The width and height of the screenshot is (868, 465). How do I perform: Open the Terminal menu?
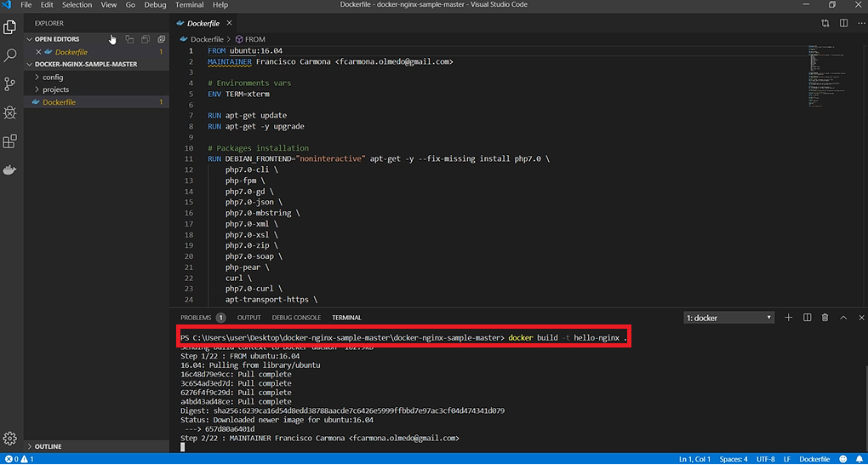tap(190, 5)
